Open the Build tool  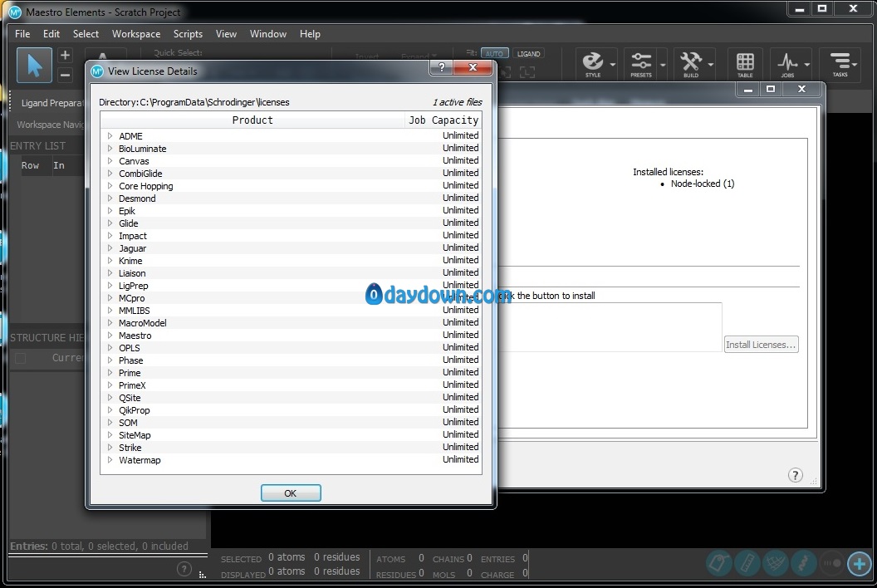(x=691, y=64)
